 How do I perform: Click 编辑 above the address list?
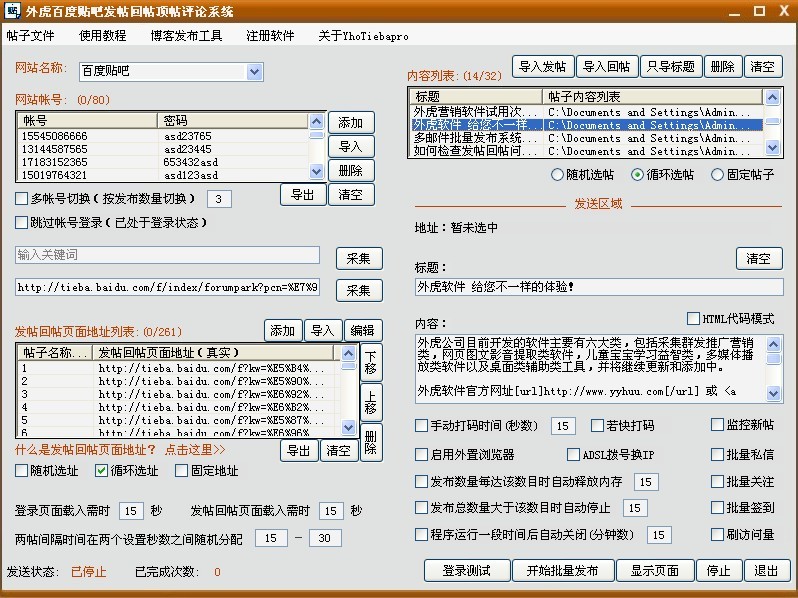coord(363,331)
